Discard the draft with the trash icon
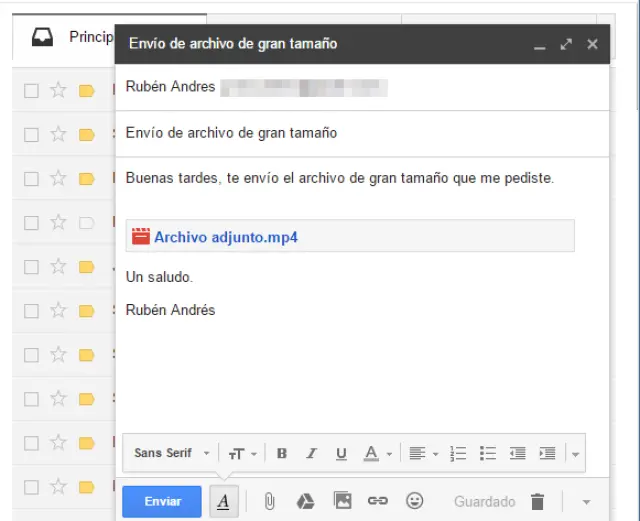 click(537, 502)
